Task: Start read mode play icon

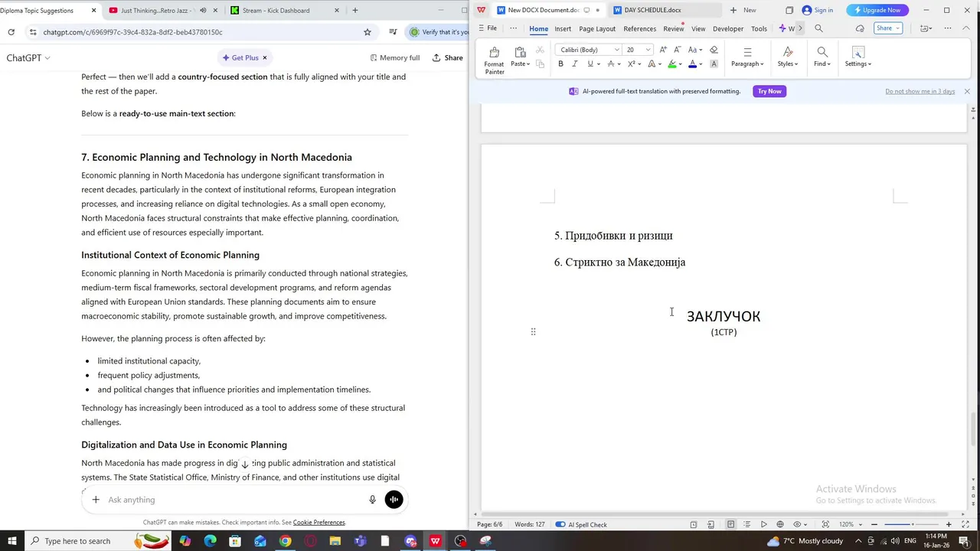Action: click(x=763, y=524)
